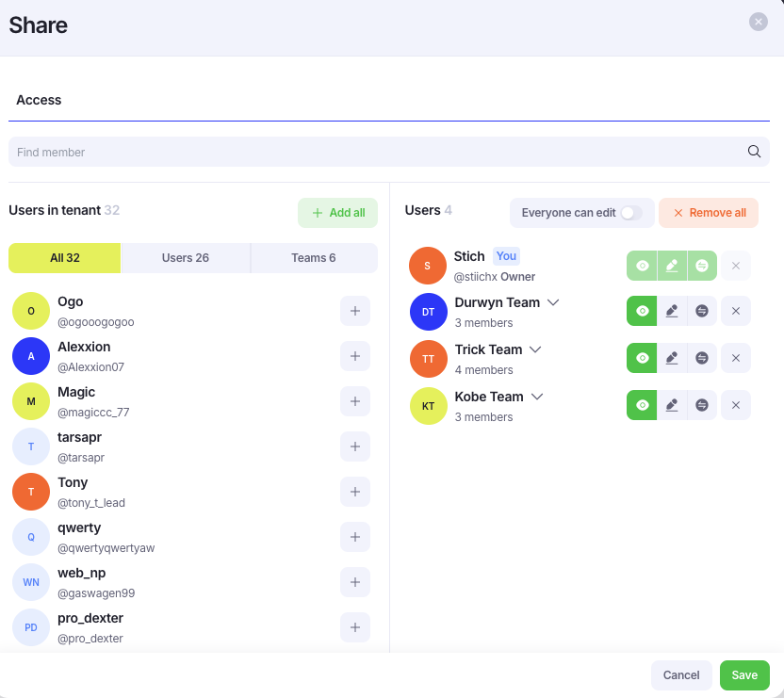Set edit permission for Trick Team
The image size is (784, 698).
tap(672, 358)
